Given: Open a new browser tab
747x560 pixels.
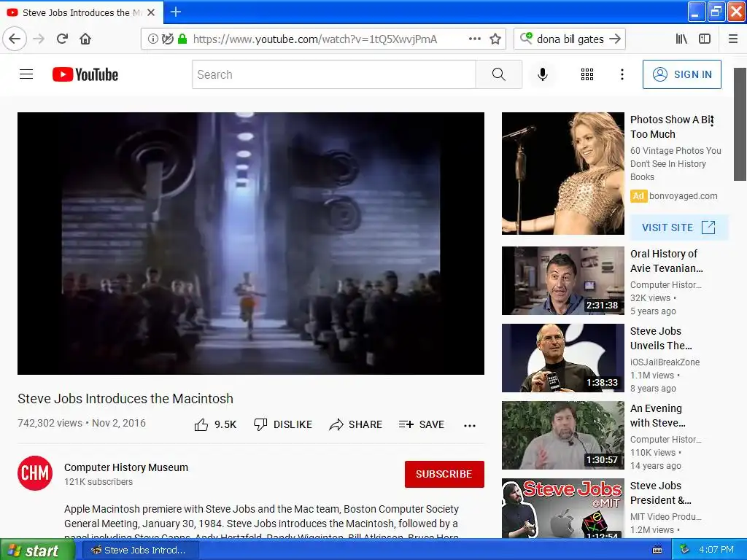Looking at the screenshot, I should point(176,12).
